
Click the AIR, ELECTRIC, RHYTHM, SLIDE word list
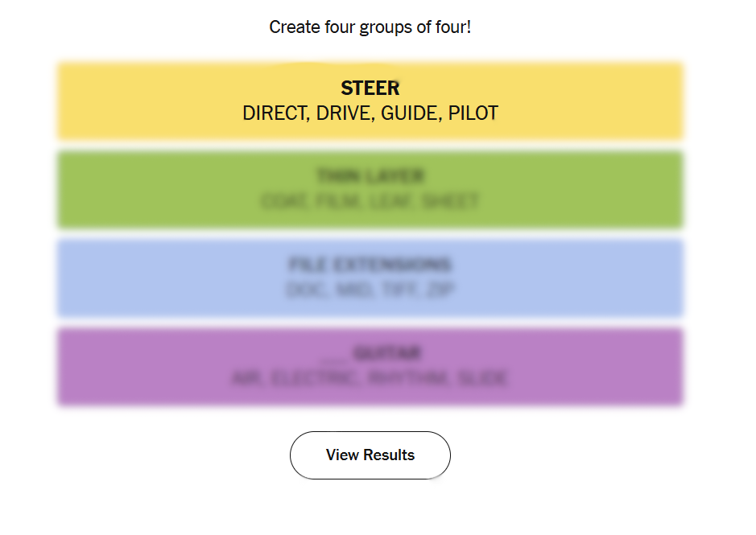click(x=370, y=378)
